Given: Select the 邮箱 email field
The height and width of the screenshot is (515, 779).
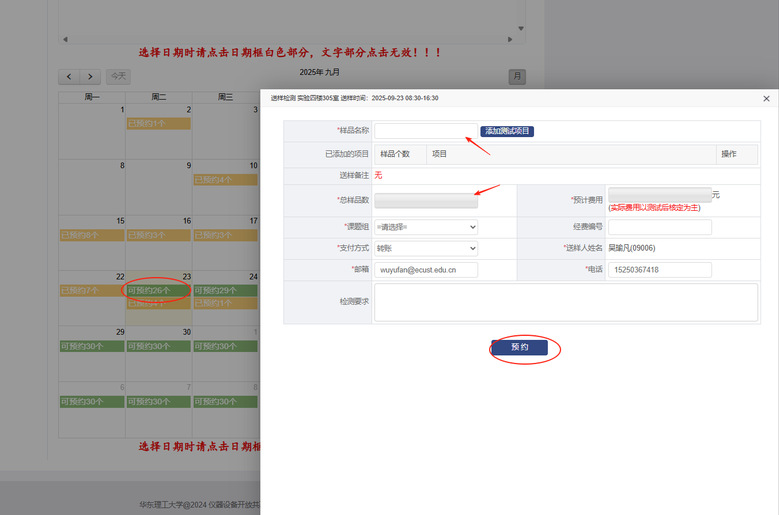Looking at the screenshot, I should (426, 270).
